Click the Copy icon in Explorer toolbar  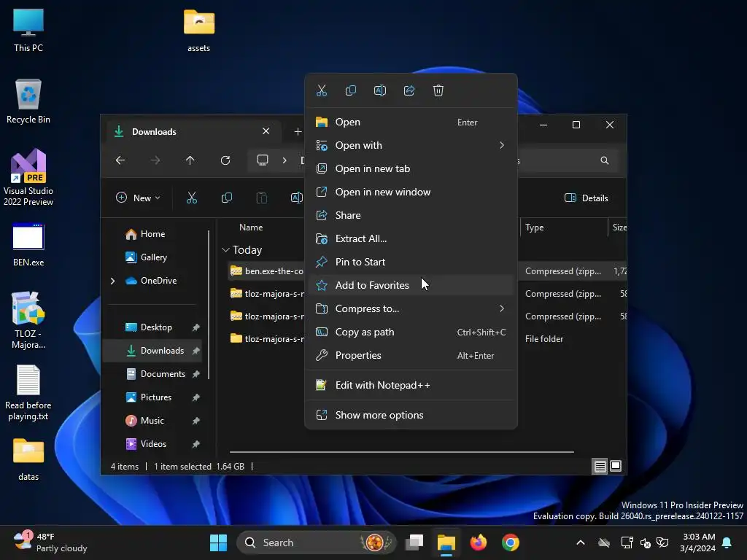[x=227, y=198]
